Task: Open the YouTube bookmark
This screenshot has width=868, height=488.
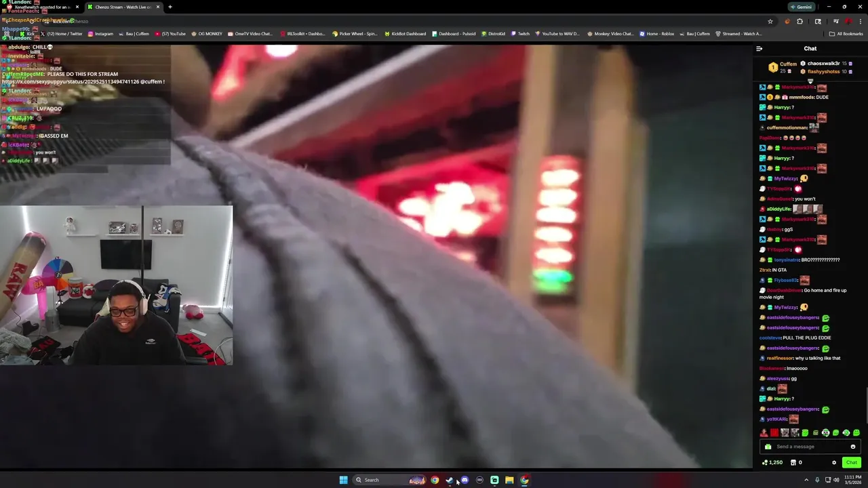Action: click(x=170, y=34)
